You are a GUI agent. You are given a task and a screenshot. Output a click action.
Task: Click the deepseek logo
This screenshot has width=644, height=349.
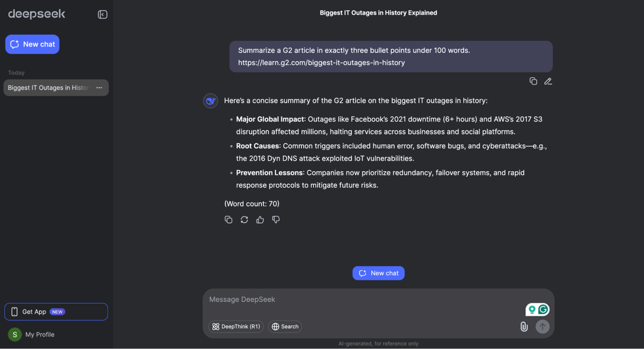click(x=36, y=14)
